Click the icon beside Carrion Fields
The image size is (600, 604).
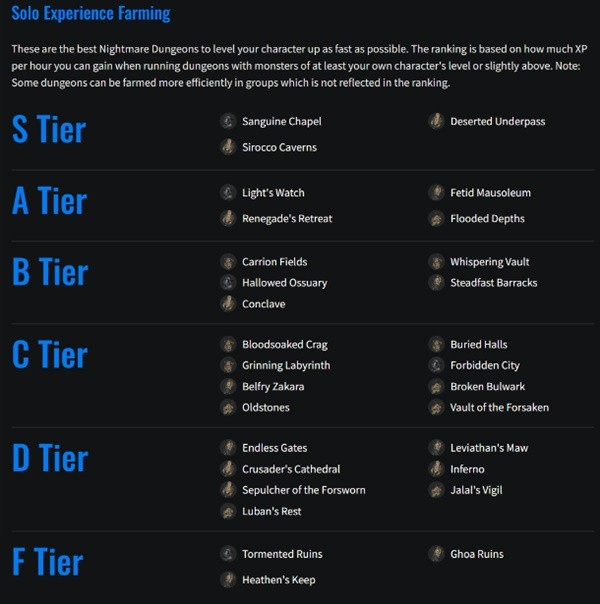click(x=228, y=262)
